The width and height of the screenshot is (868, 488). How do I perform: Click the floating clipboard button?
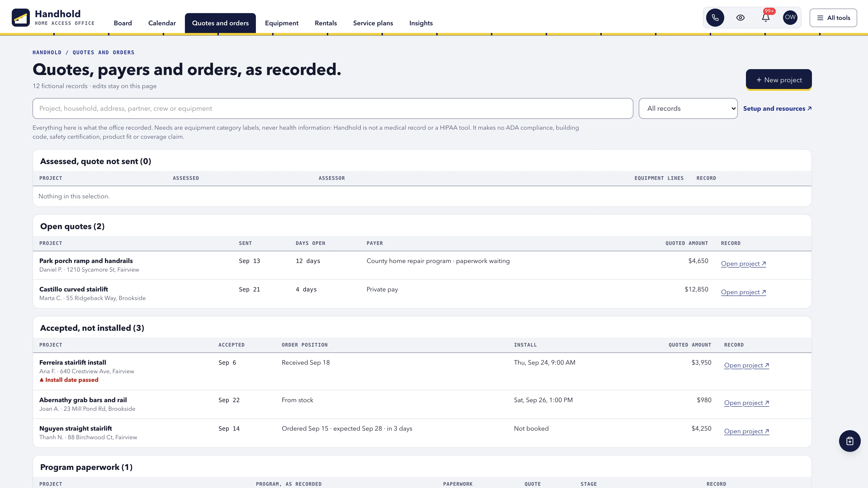(849, 441)
